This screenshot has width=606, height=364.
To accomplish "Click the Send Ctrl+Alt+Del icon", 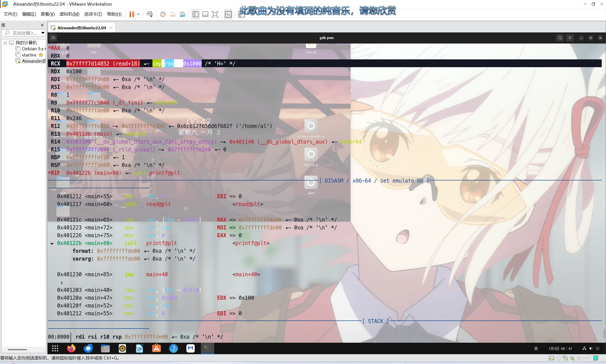I will pos(149,14).
